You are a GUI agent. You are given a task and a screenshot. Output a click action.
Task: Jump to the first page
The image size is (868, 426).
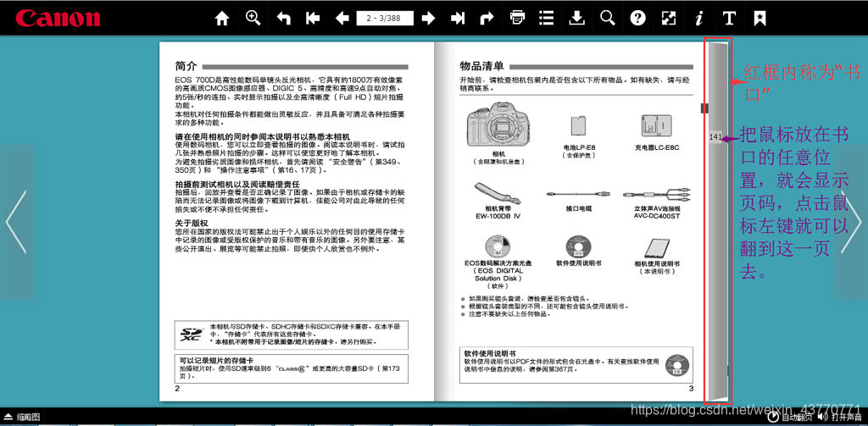(x=313, y=19)
